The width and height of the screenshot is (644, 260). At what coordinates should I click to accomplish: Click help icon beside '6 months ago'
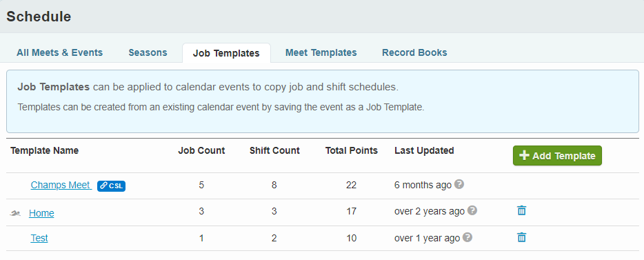(x=460, y=184)
